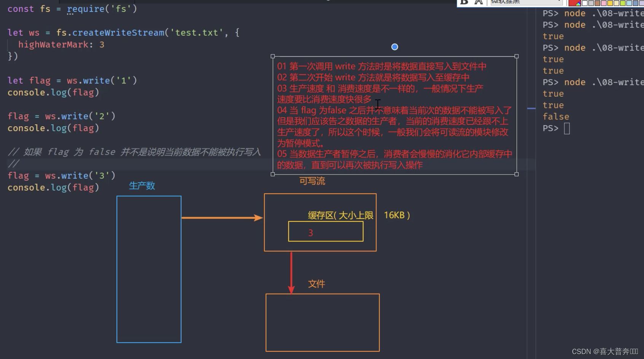Pick the cream color swatch
644x359 pixels.
click(x=617, y=3)
